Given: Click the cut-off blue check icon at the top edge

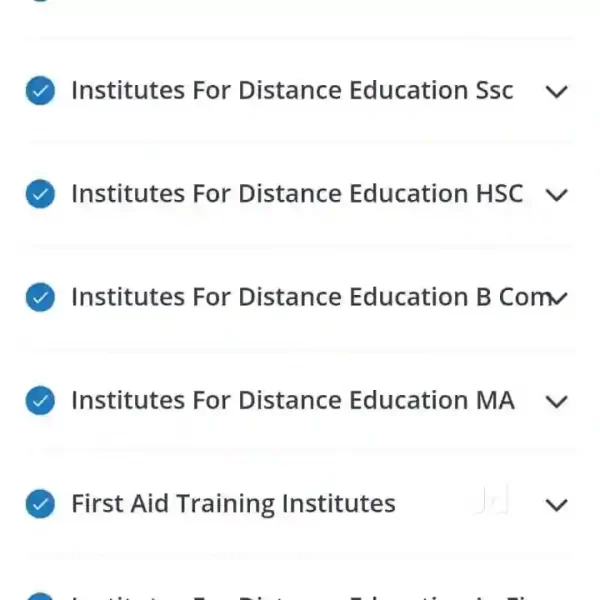Looking at the screenshot, I should tap(40, 2).
